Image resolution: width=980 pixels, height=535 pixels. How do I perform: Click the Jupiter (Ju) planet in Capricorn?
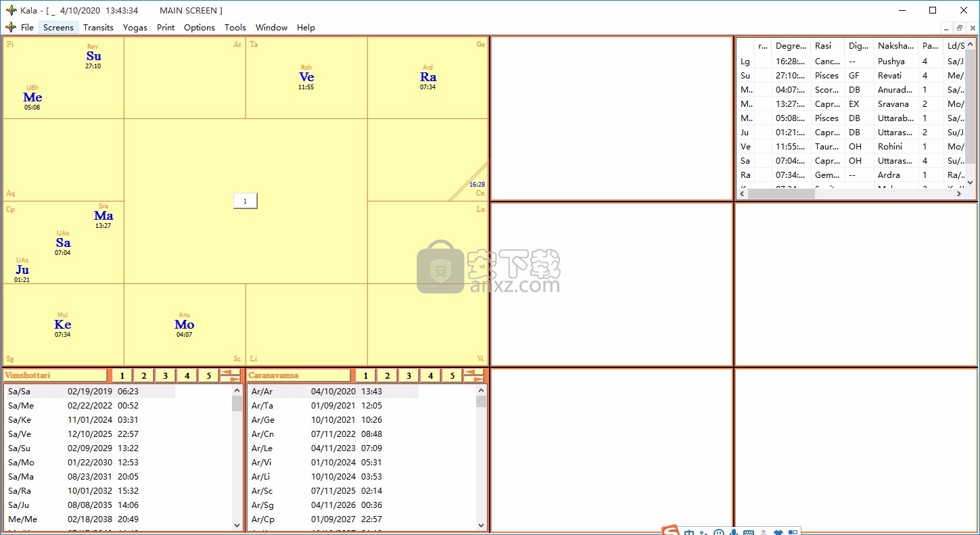click(22, 271)
